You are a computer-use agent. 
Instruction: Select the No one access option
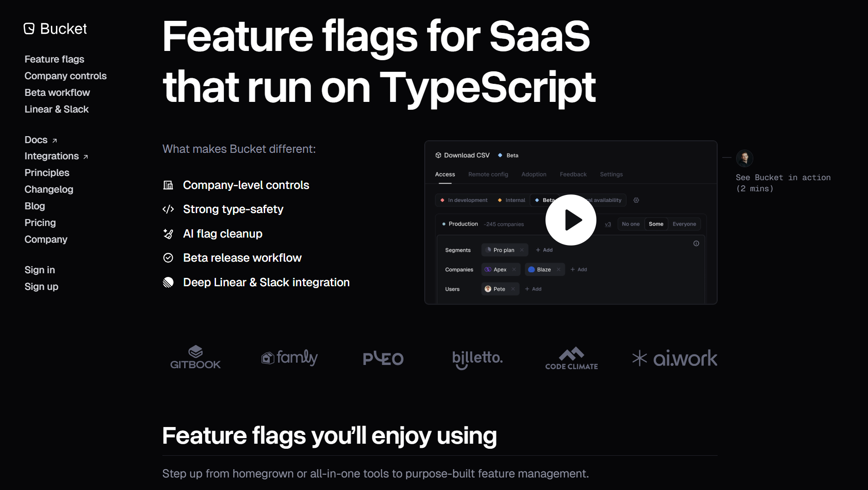click(x=631, y=224)
